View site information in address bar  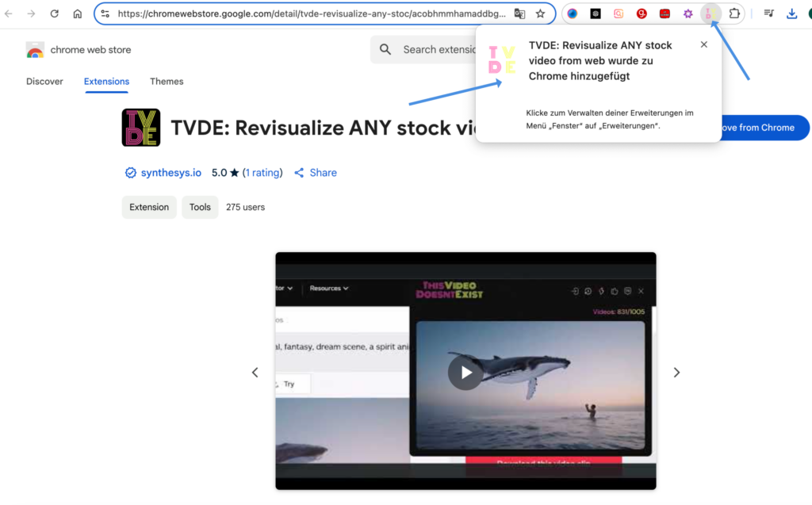pos(105,14)
